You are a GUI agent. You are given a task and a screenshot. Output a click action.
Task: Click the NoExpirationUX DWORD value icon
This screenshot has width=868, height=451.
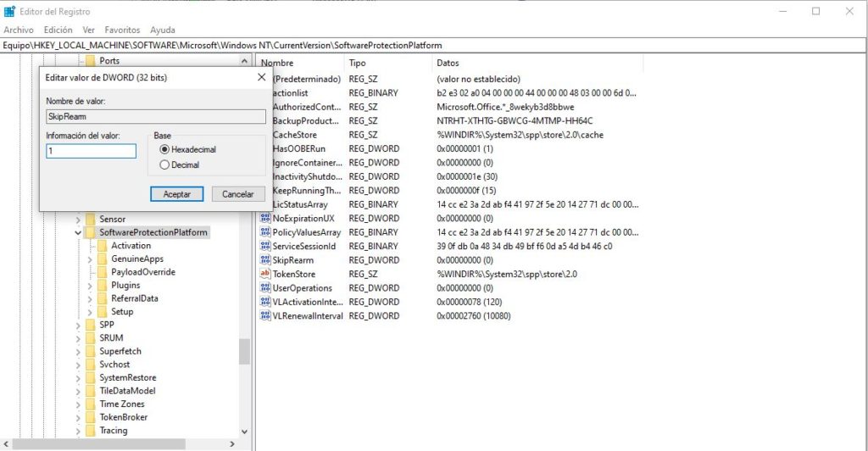click(x=265, y=218)
